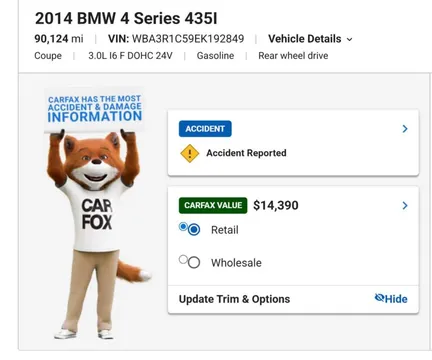Image resolution: width=432 pixels, height=360 pixels.
Task: Expand the Vehicle Details dropdown
Action: 310,39
